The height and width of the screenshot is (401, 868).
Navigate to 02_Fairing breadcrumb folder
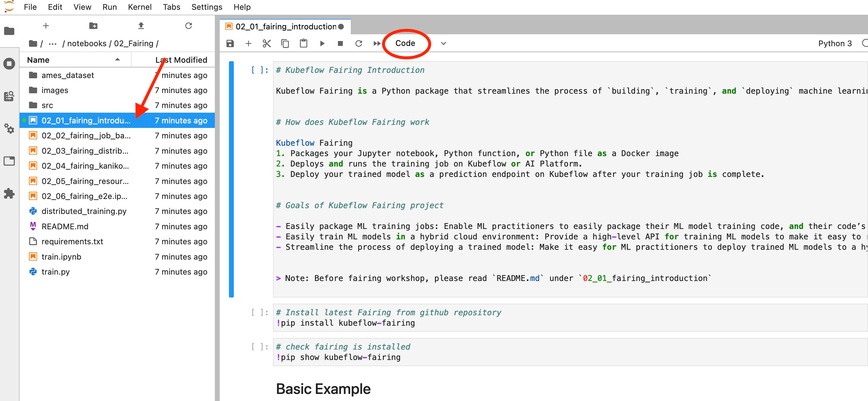click(x=133, y=43)
